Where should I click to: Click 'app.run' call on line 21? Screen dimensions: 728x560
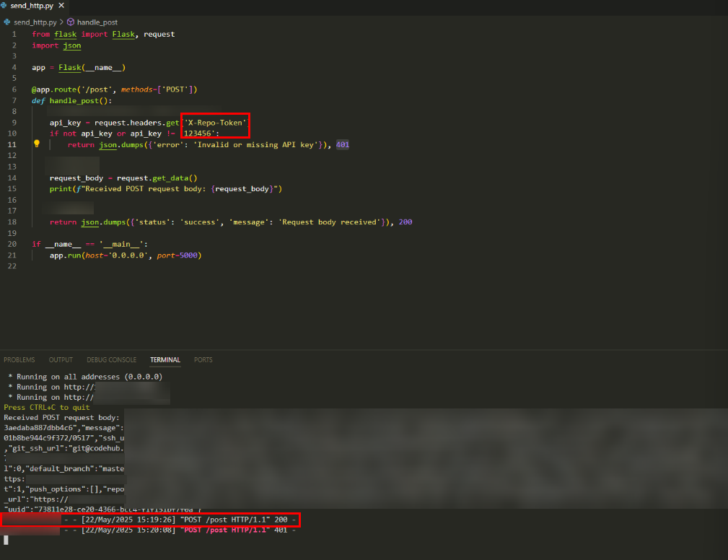click(66, 255)
